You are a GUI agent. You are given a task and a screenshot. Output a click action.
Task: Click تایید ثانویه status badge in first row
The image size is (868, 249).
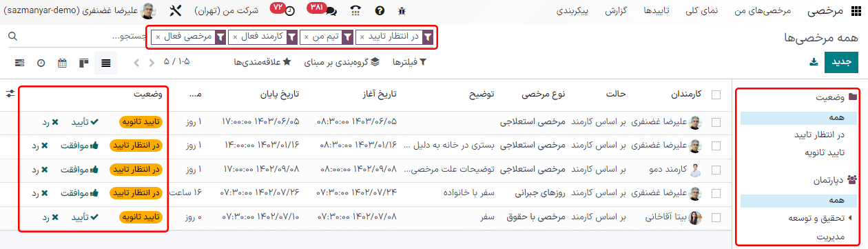click(x=141, y=122)
